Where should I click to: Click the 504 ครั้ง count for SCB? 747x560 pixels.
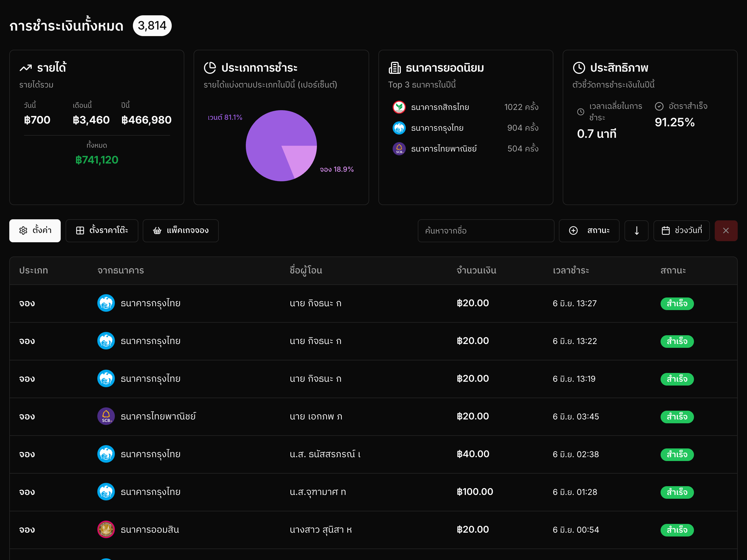point(523,148)
